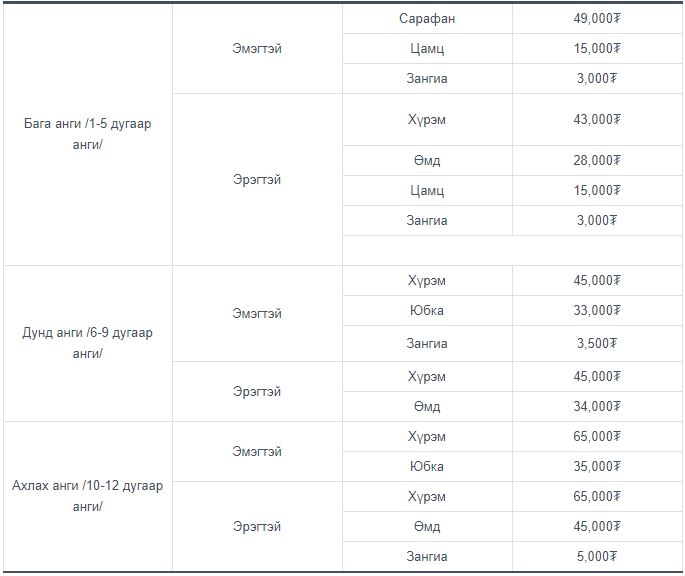685x576 pixels.
Task: Select the 34,000₮ Өмд price
Action: (597, 406)
